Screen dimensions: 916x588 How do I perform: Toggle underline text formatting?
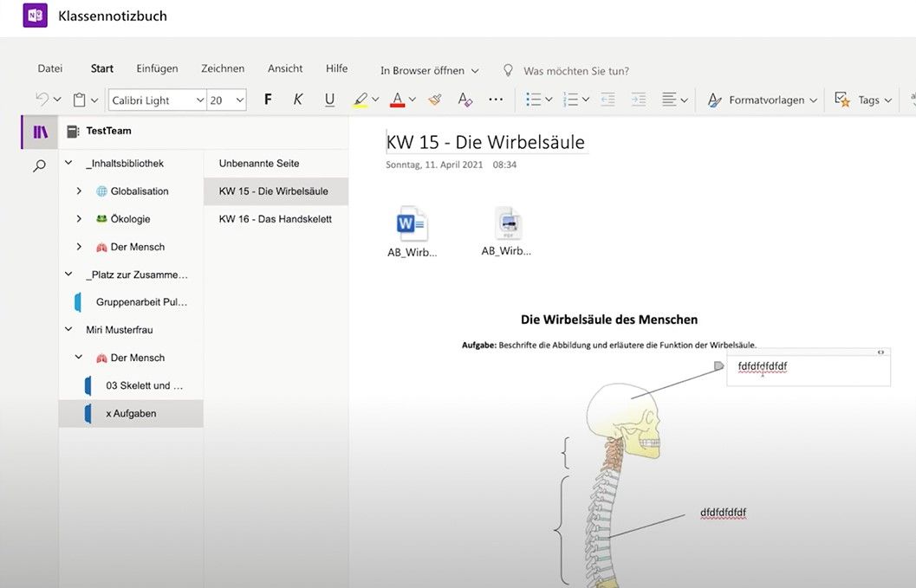[x=329, y=100]
